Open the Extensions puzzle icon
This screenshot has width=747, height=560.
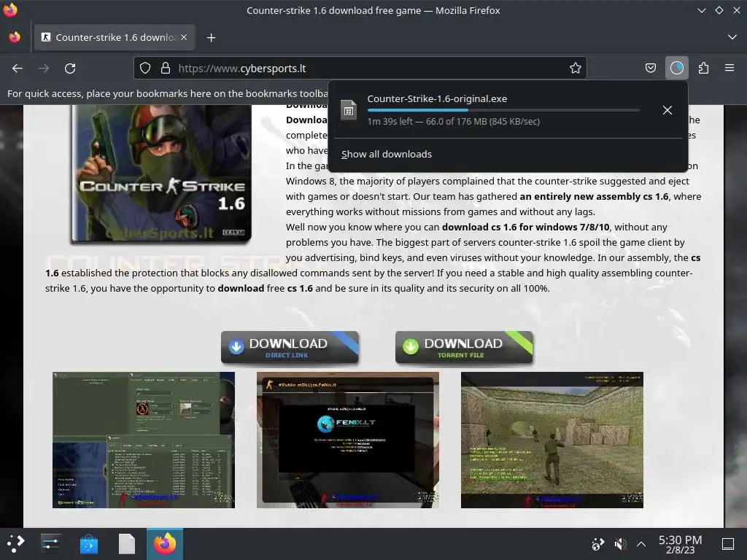[703, 68]
